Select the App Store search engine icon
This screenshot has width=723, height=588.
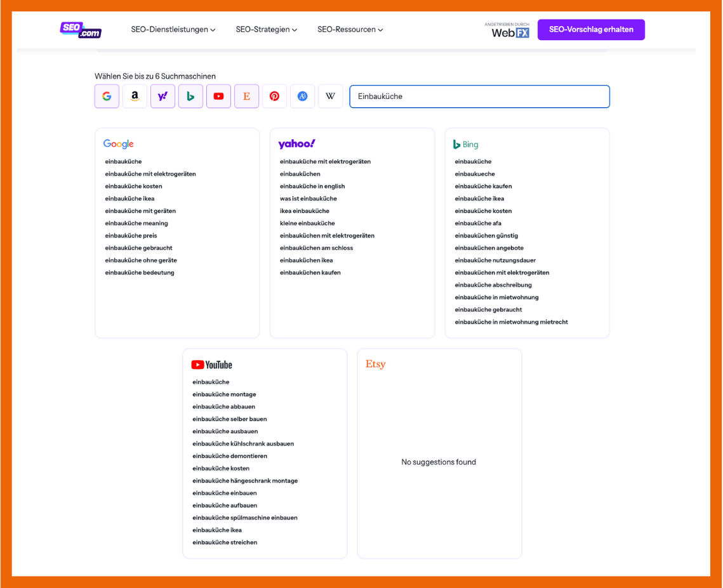[302, 97]
